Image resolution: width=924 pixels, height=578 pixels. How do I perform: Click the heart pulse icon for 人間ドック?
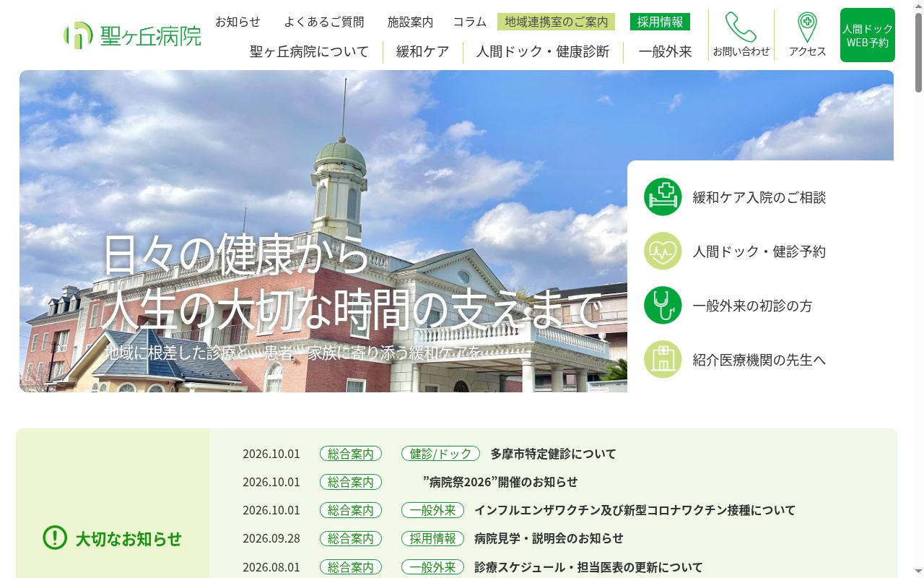[x=663, y=251]
